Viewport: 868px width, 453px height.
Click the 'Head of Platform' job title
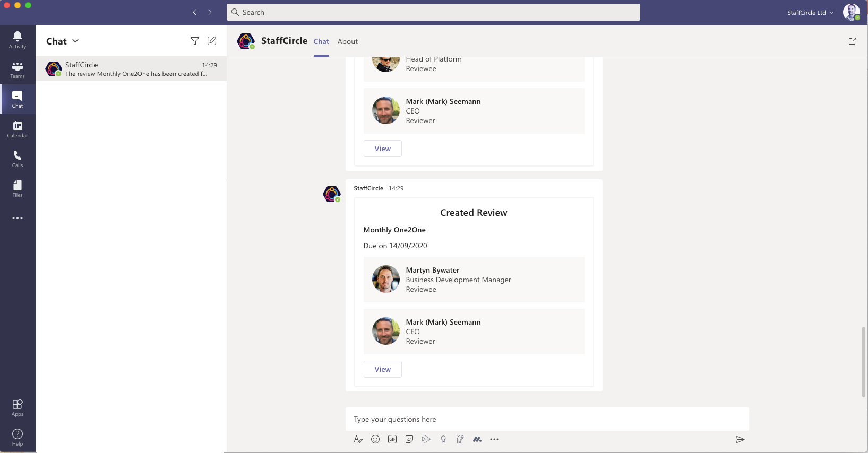point(434,60)
